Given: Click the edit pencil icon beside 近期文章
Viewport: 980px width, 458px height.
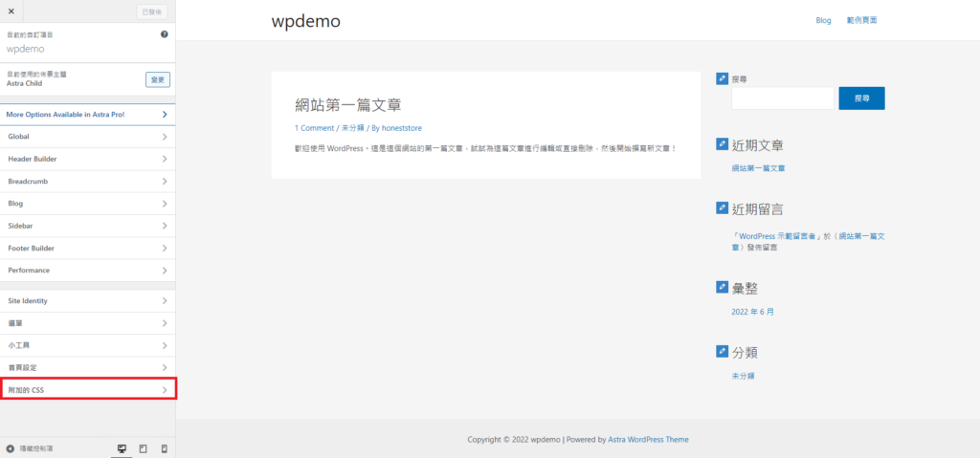Looking at the screenshot, I should pos(722,145).
